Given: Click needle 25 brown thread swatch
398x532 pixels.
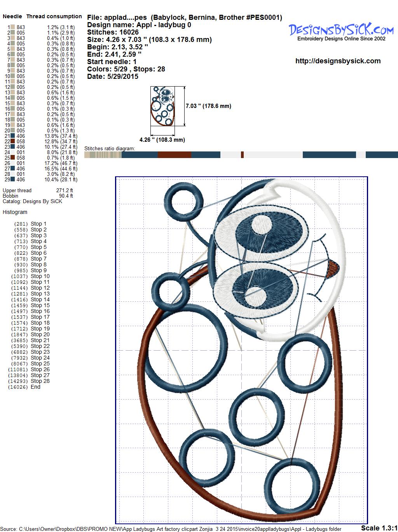Looking at the screenshot, I should [x=13, y=158].
